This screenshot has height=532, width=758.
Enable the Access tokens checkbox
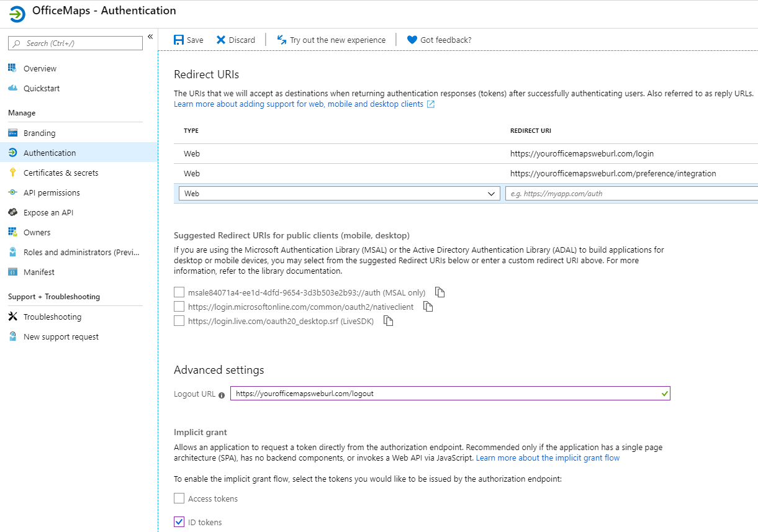coord(179,498)
